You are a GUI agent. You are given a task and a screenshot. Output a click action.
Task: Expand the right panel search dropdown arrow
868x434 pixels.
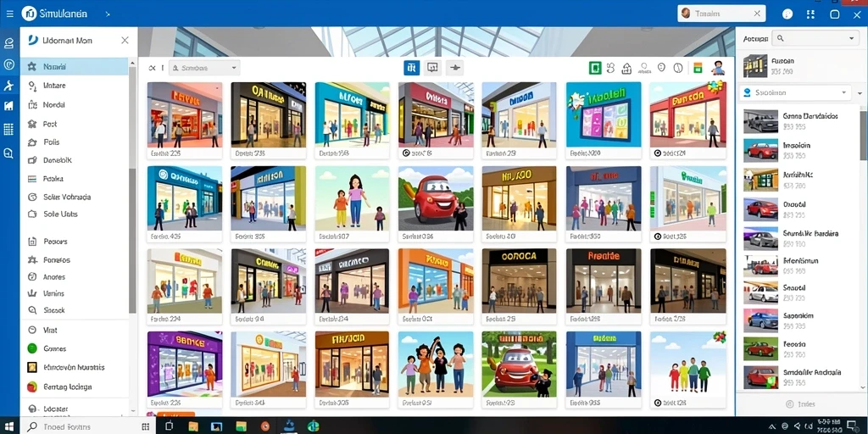click(851, 38)
